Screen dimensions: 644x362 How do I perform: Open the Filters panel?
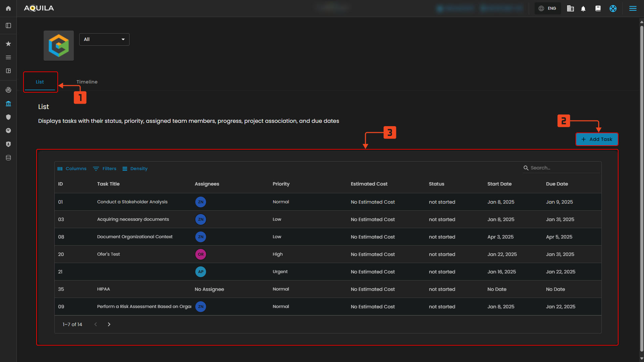105,169
